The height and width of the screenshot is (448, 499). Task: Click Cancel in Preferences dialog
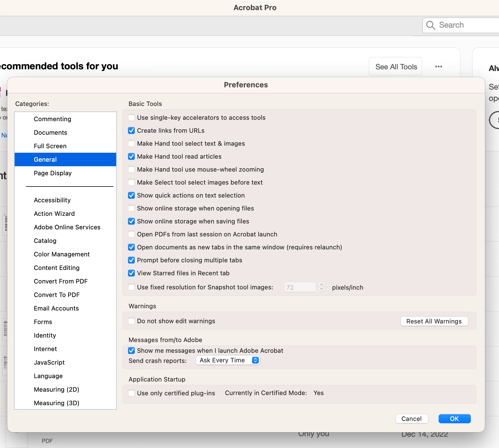pos(412,419)
